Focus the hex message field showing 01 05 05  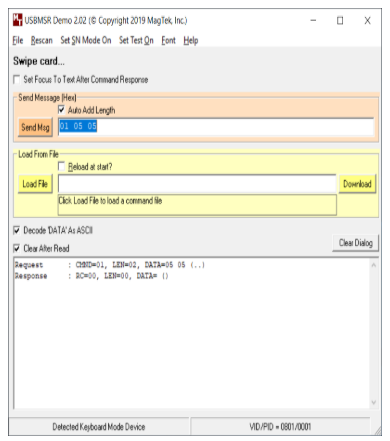point(216,127)
